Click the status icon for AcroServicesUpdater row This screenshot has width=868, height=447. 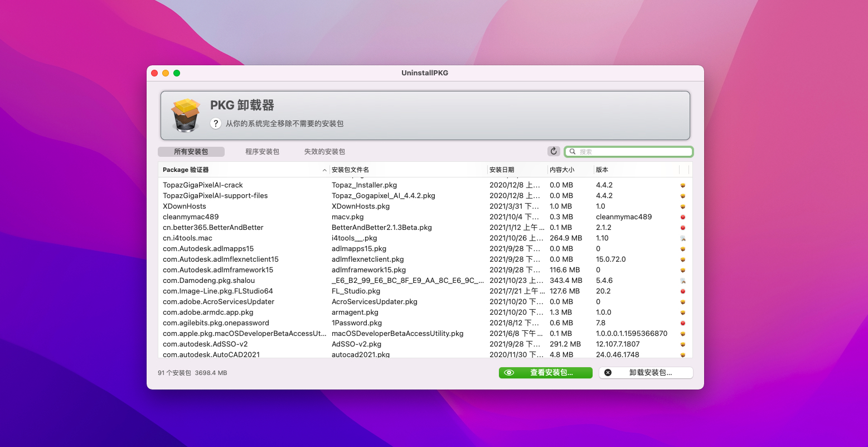tap(683, 302)
